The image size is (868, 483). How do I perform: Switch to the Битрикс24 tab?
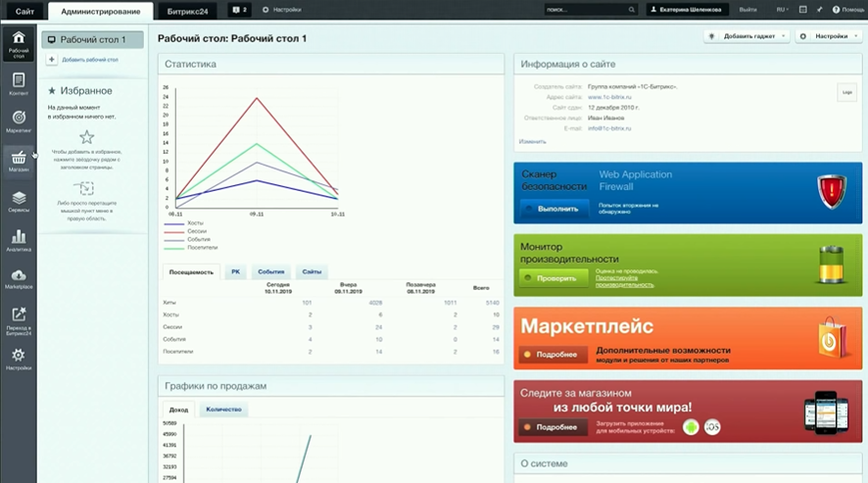click(x=188, y=11)
